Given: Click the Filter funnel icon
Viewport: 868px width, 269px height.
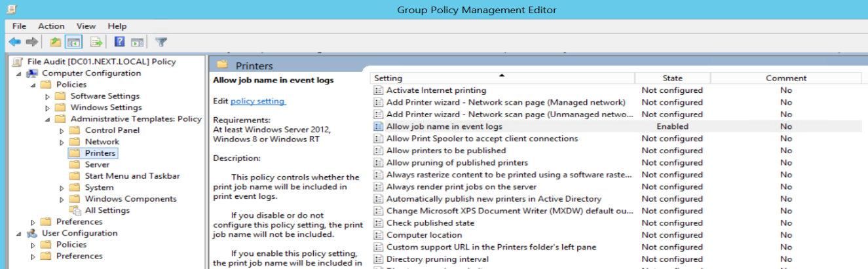Looking at the screenshot, I should [161, 42].
